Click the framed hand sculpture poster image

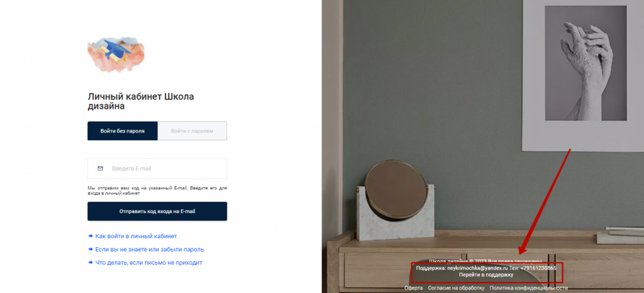coord(586,63)
